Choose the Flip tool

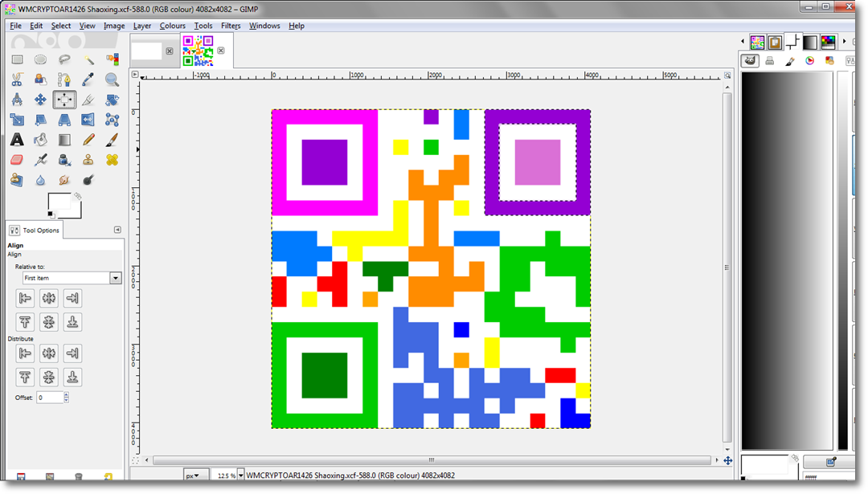pos(88,120)
